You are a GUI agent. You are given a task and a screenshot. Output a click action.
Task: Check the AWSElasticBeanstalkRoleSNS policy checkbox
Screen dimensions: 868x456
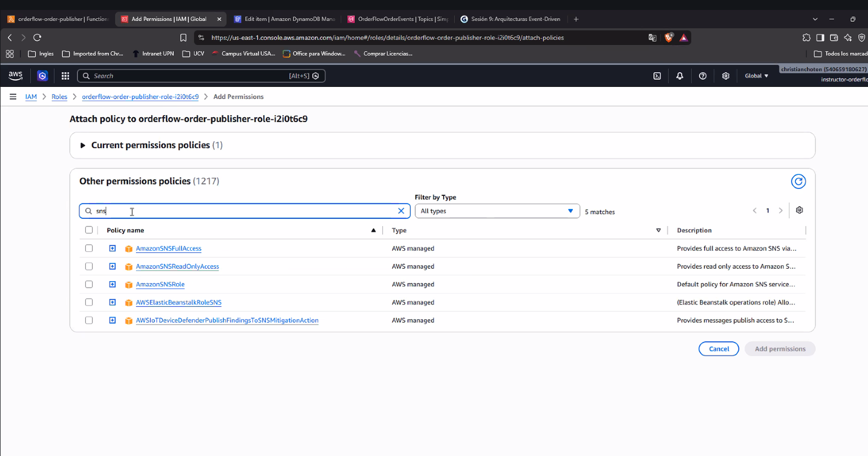(89, 302)
